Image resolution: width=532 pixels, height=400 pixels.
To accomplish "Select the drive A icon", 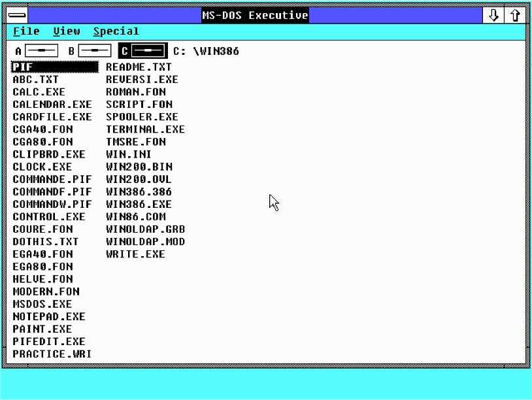I will (x=41, y=51).
